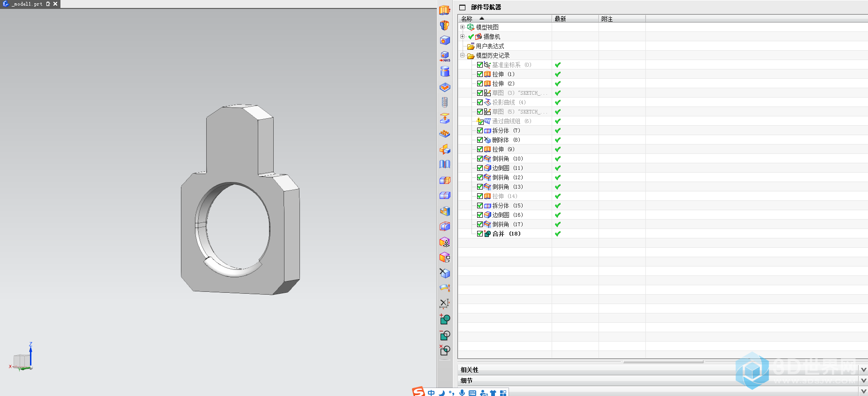Select the Move Face icon
The image size is (868, 396).
pos(445,242)
